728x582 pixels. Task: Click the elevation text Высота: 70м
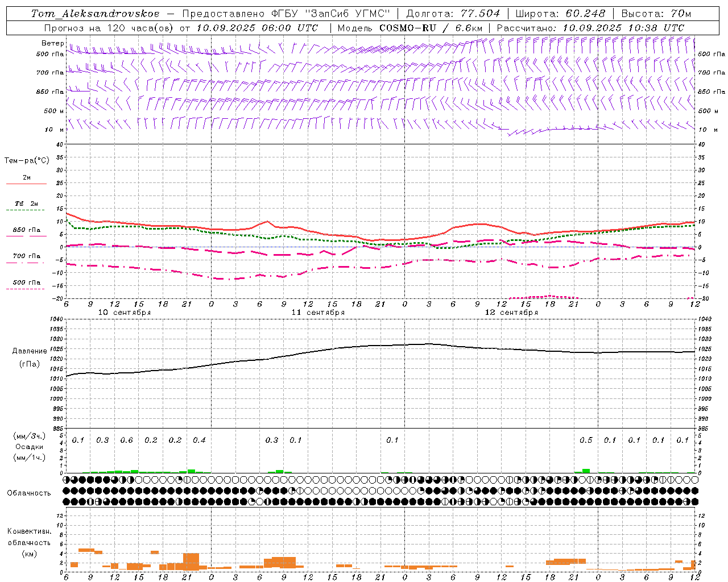click(x=656, y=14)
